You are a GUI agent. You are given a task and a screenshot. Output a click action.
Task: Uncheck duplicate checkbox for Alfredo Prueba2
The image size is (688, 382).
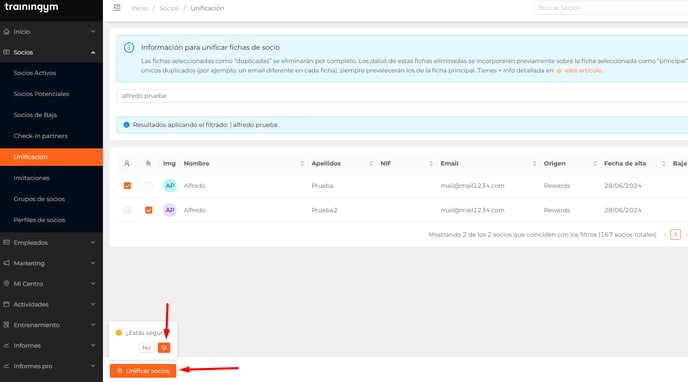[x=149, y=210]
